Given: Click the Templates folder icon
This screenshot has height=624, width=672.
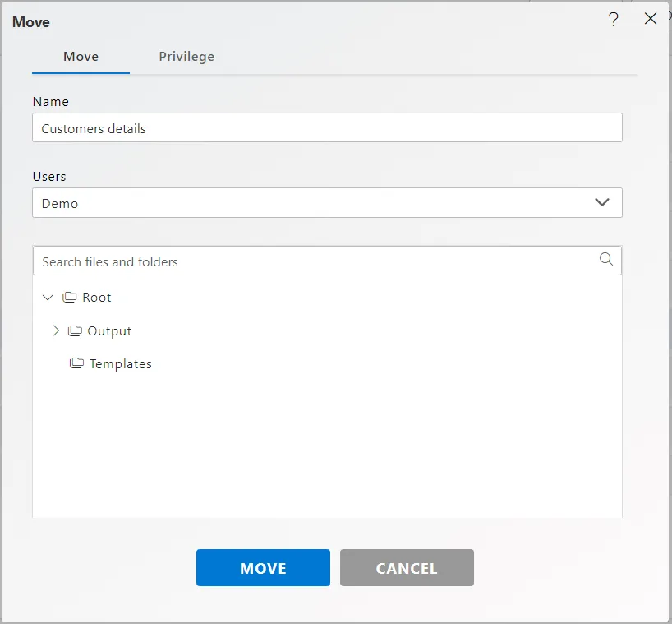Looking at the screenshot, I should click(x=76, y=363).
